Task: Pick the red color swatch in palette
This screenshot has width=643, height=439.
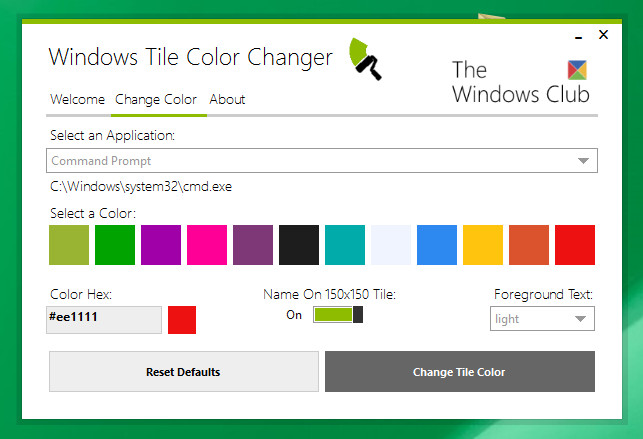Action: point(575,245)
